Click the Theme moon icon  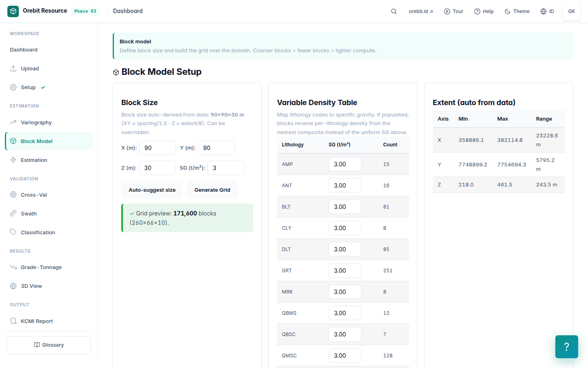click(508, 11)
